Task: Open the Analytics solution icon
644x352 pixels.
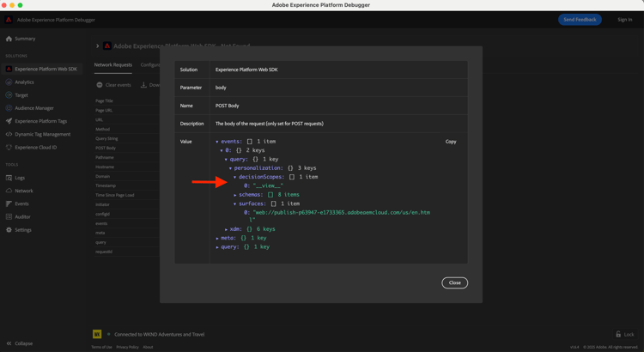Action: point(9,82)
